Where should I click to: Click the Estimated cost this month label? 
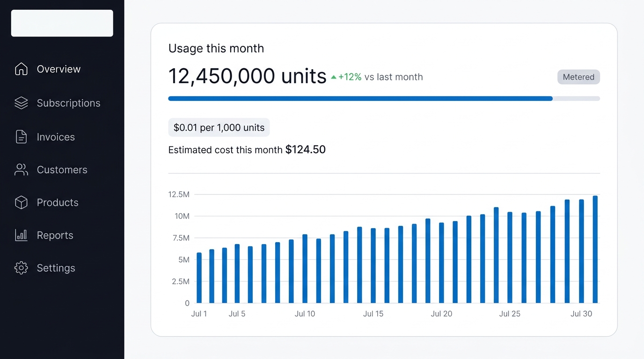225,150
